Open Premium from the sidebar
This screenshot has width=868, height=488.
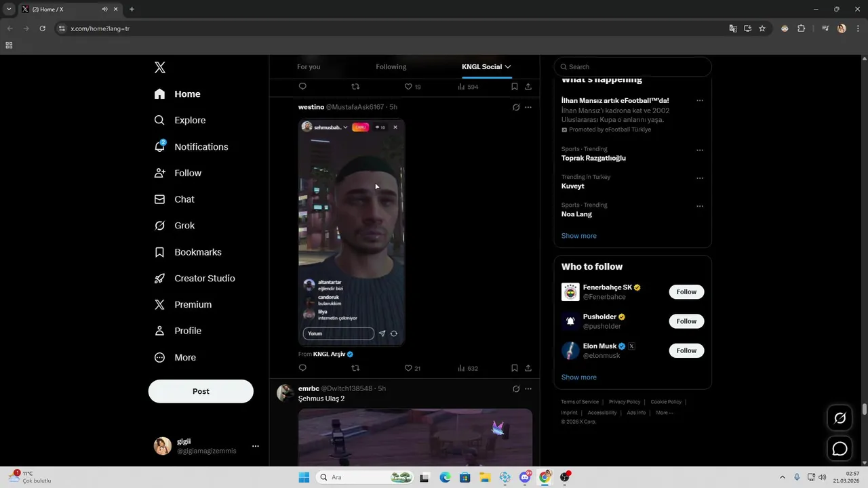[183, 305]
